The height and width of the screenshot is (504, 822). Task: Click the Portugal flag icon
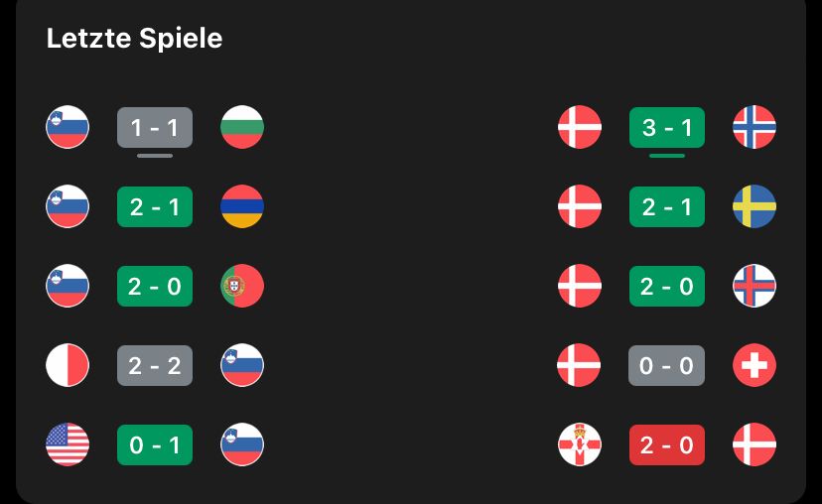(242, 286)
